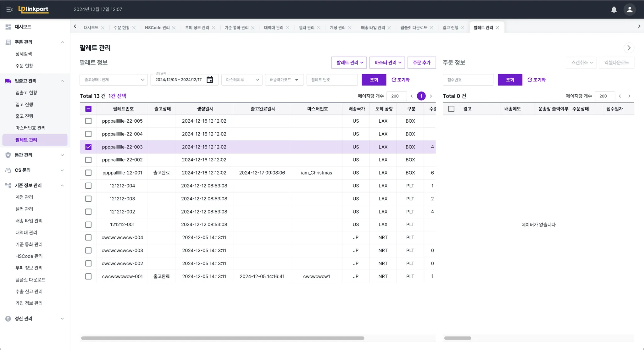Viewport: 644px width, 350px height.
Task: Check the ppppalllllle-22-005 row checkbox
Action: click(x=88, y=121)
